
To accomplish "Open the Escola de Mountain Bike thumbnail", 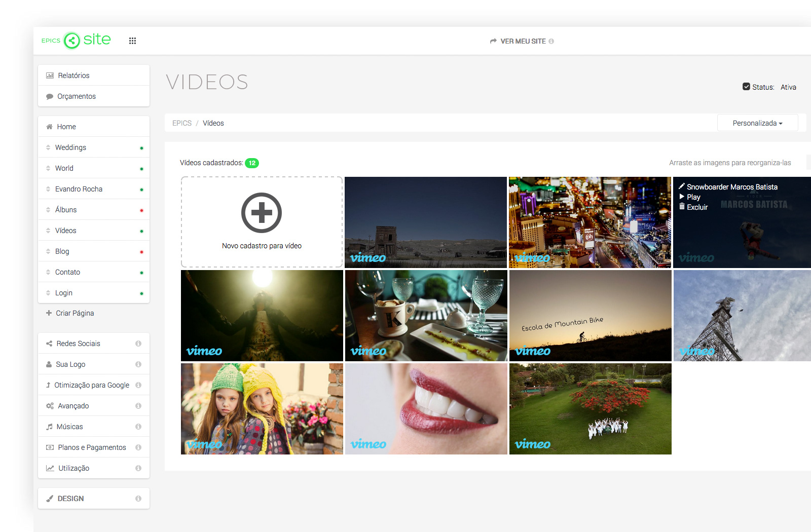I will [x=590, y=315].
